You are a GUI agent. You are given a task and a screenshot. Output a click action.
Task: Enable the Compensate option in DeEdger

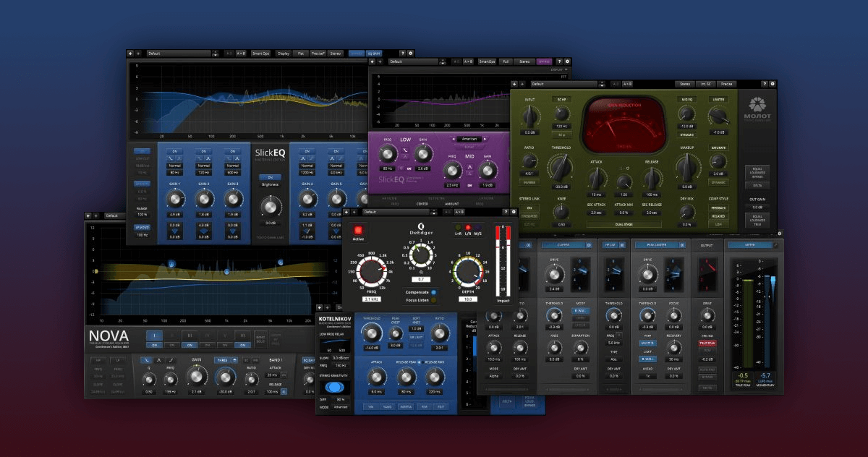click(433, 291)
